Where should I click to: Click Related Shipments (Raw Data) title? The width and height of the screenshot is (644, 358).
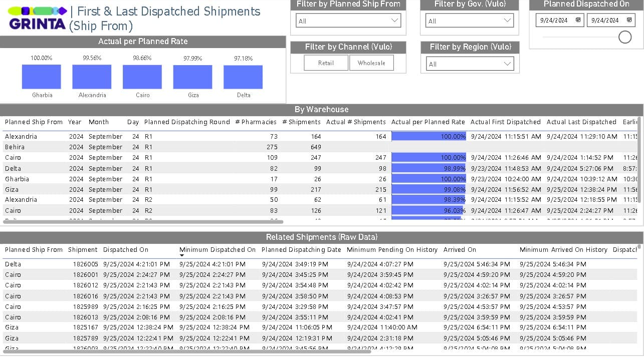pos(321,237)
